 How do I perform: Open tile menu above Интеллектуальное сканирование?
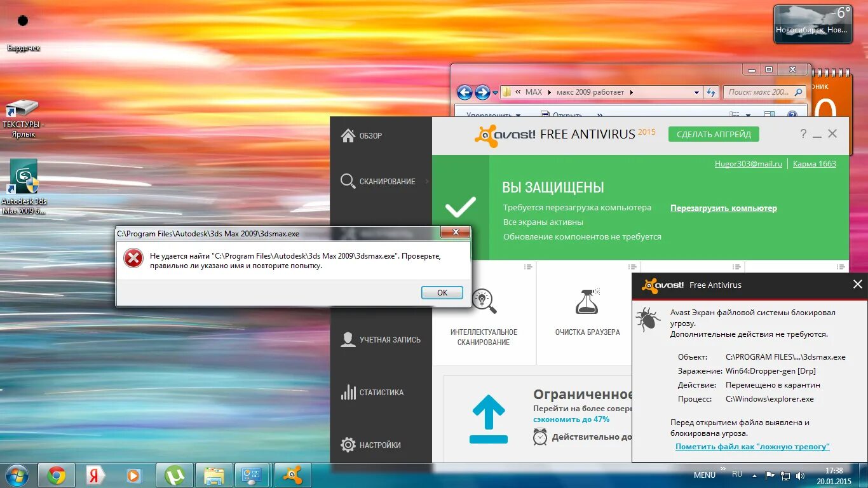coord(528,267)
